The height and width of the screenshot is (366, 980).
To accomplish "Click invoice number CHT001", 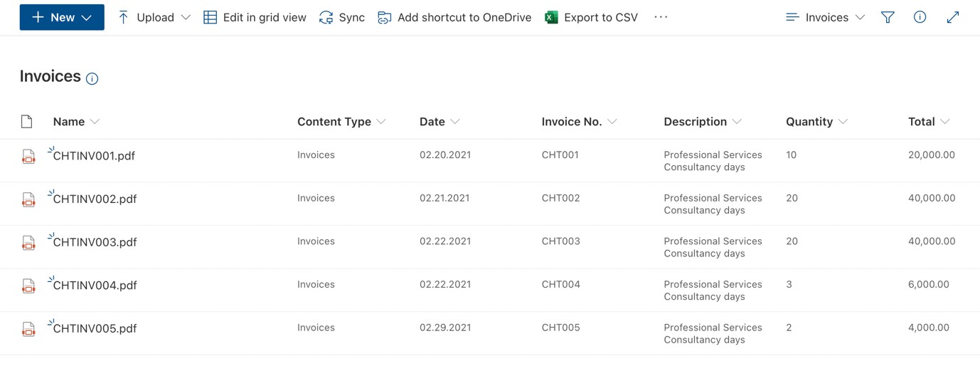I will tap(560, 155).
